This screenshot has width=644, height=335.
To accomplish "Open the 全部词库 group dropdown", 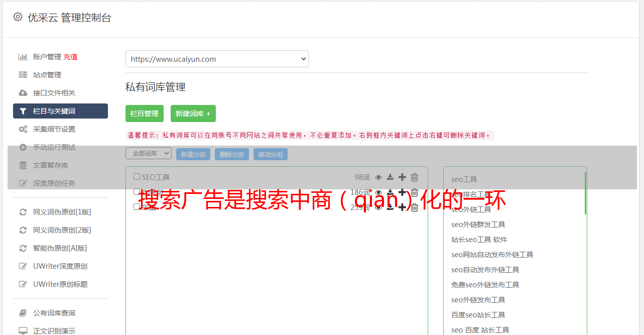I will pos(149,153).
